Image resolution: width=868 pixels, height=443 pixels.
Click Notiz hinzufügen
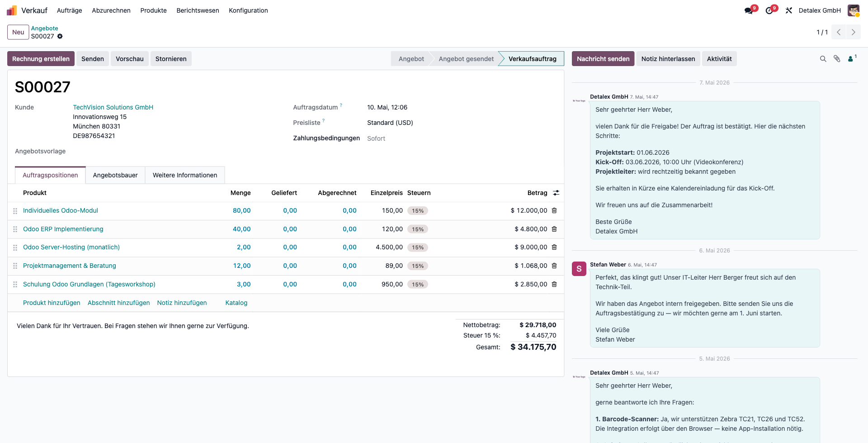pos(182,303)
